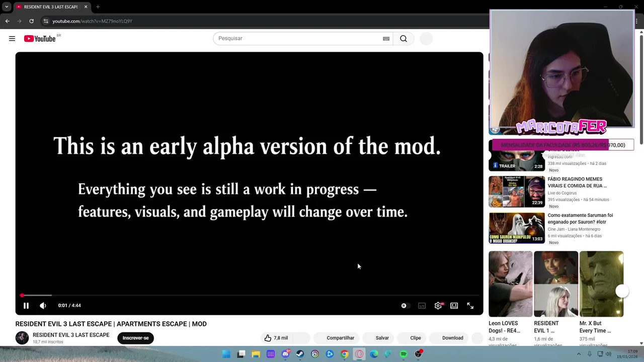Open RESIDENT EVIL 3 LAST ESCAPE channel name link
The height and width of the screenshot is (362, 644).
pos(71,335)
